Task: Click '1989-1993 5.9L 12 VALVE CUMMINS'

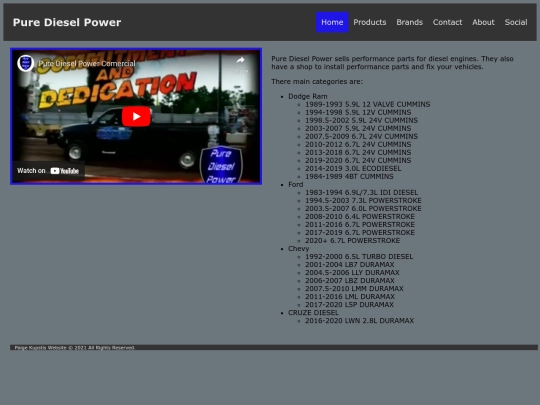Action: [367, 104]
